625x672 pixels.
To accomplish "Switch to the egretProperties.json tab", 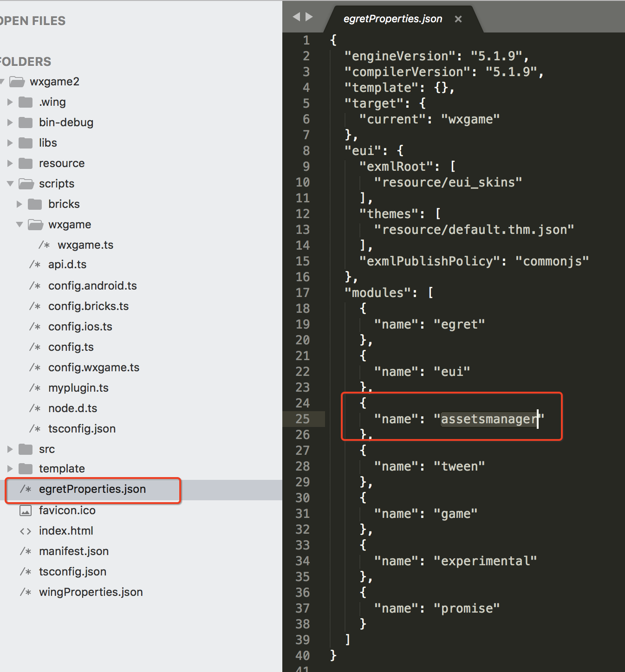I will [392, 19].
